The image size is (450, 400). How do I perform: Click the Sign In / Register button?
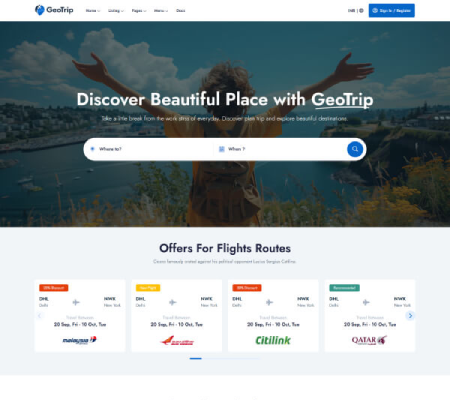391,11
